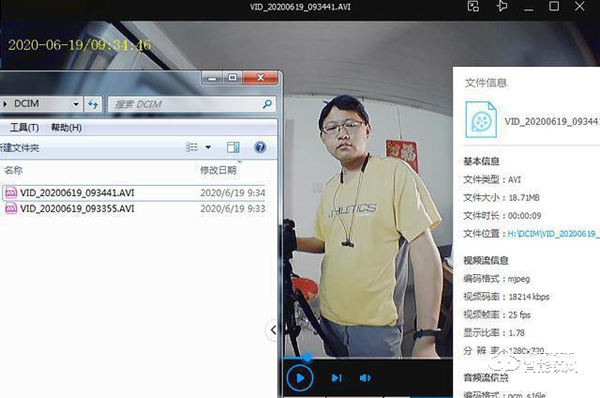
Task: Click the 显示比率:1.78 entry
Action: click(494, 333)
